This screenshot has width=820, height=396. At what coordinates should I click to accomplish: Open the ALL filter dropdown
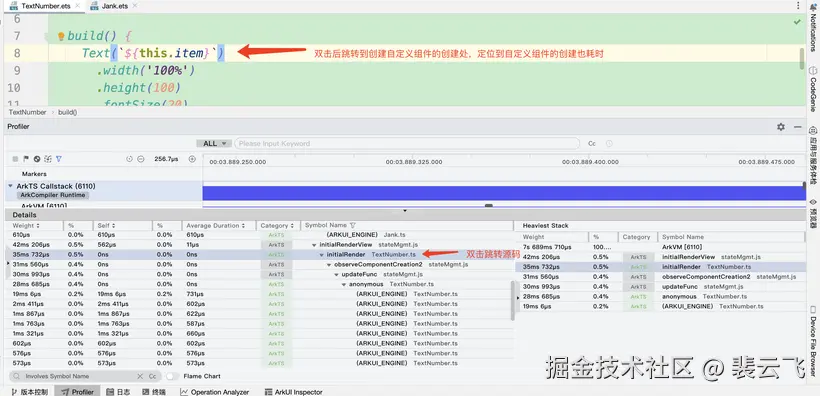pyautogui.click(x=214, y=143)
